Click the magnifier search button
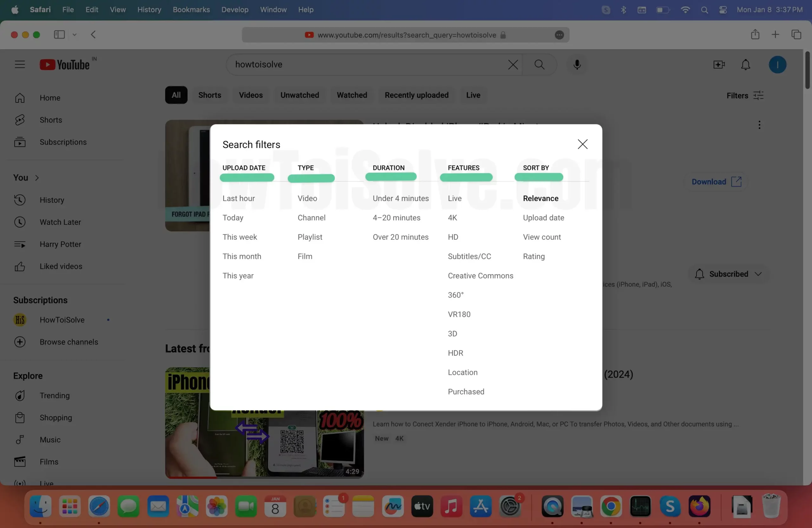This screenshot has width=812, height=528. [x=539, y=64]
